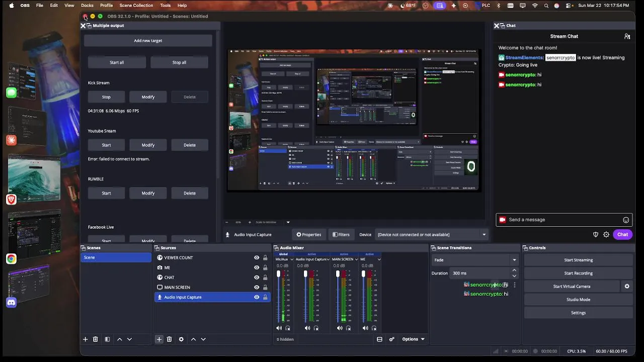Open scene filters icon in Scenes dock

(x=107, y=339)
